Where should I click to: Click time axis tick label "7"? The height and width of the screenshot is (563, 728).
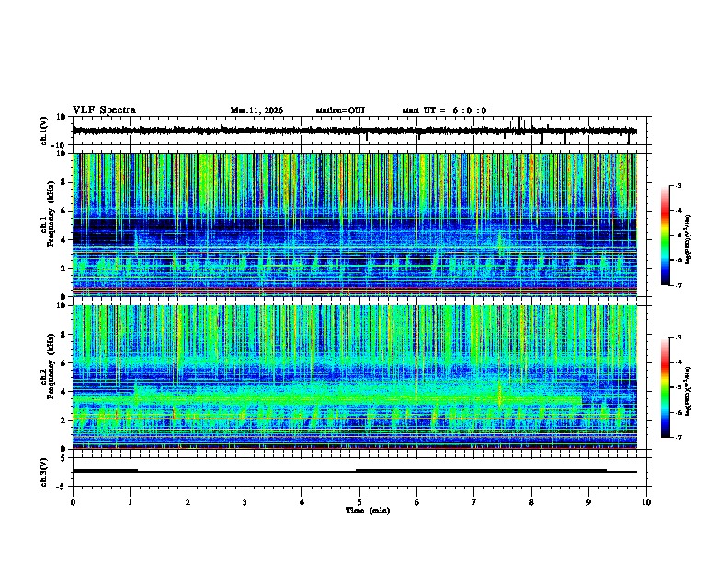[x=474, y=502]
